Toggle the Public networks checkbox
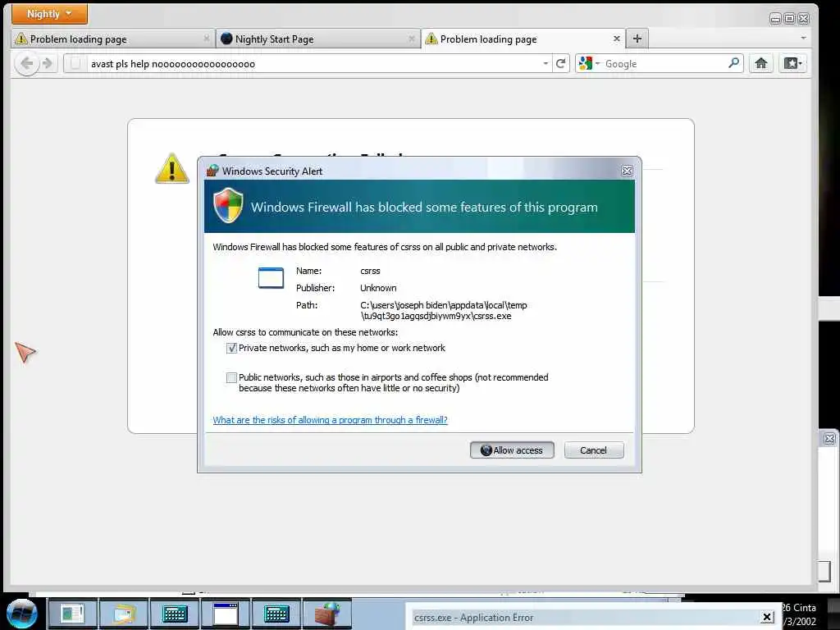Screen dimensions: 840x630 click(231, 377)
